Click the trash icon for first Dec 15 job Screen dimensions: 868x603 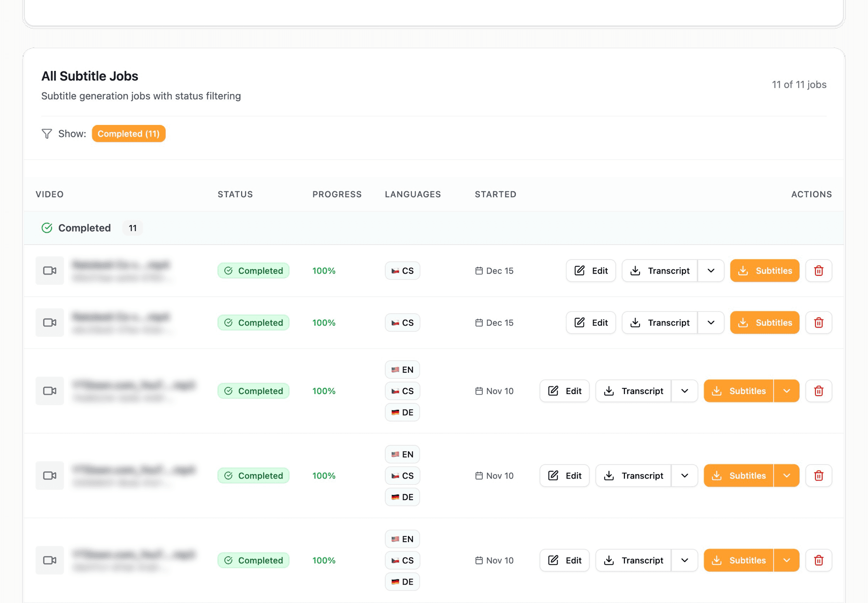coord(818,271)
